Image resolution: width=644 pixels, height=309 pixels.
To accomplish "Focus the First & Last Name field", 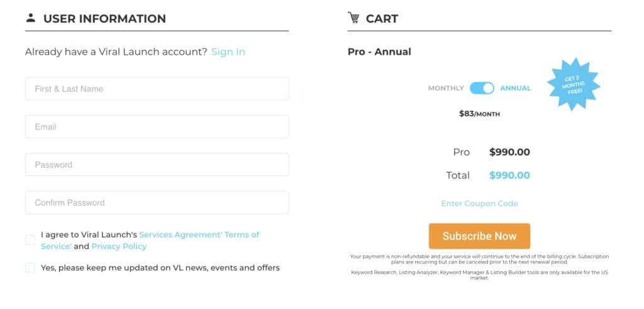I will 157,89.
